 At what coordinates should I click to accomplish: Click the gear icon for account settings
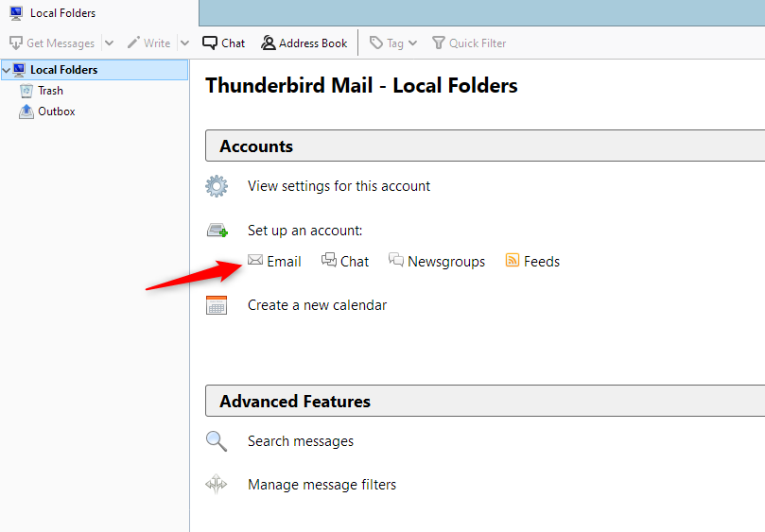coord(217,186)
